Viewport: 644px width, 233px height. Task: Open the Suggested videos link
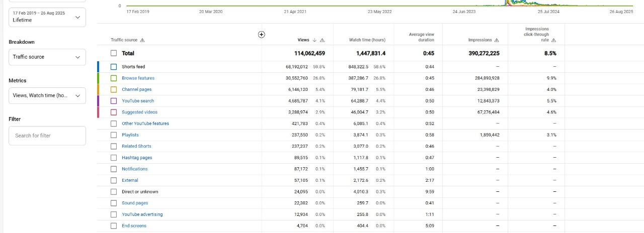(x=139, y=112)
